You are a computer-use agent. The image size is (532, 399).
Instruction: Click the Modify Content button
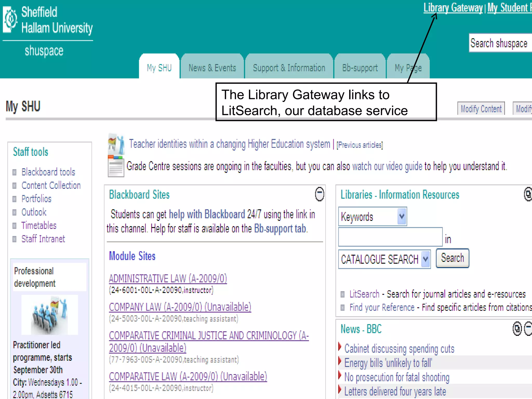click(x=481, y=109)
